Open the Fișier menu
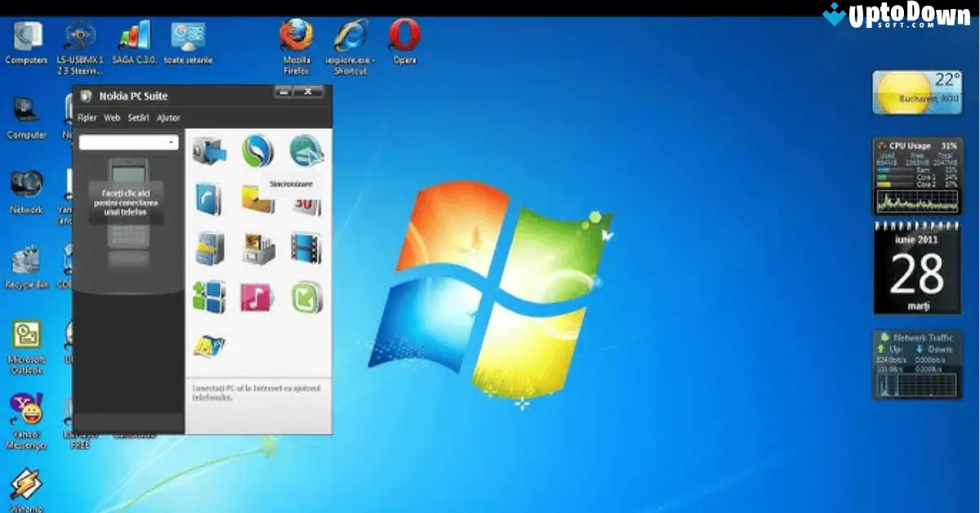This screenshot has width=980, height=513. click(87, 118)
